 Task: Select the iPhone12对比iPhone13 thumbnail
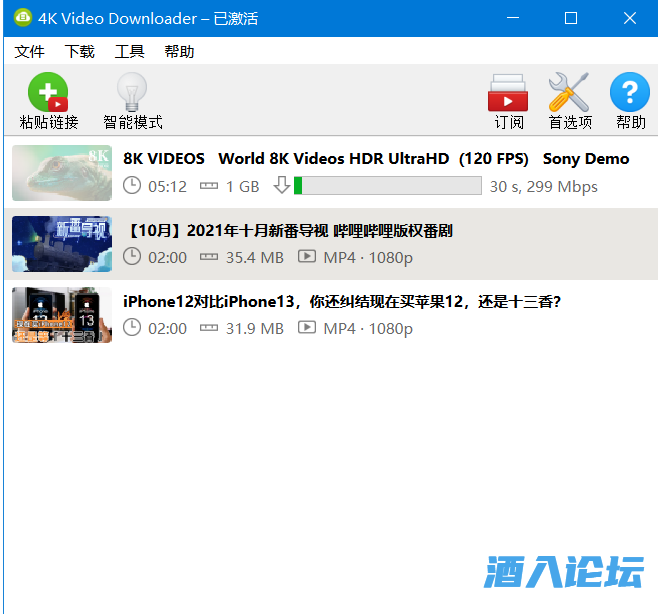(62, 315)
